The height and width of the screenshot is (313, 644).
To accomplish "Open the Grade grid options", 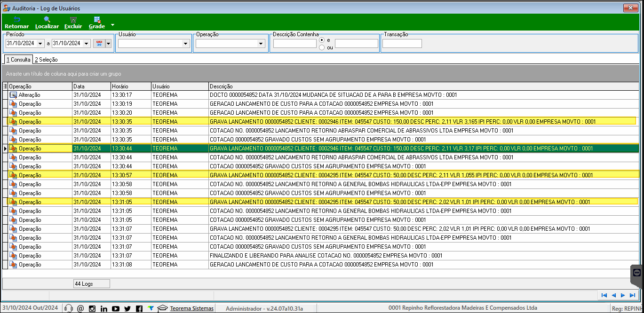I will coord(97,23).
